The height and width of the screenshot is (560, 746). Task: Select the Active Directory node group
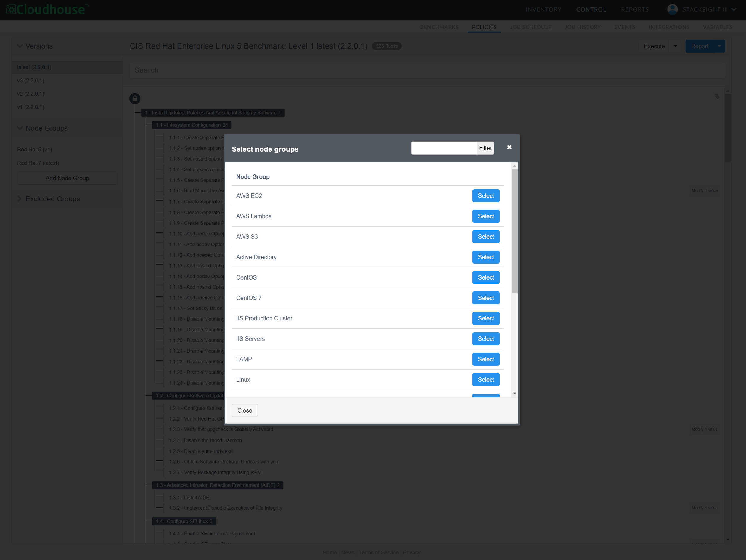[x=486, y=257]
